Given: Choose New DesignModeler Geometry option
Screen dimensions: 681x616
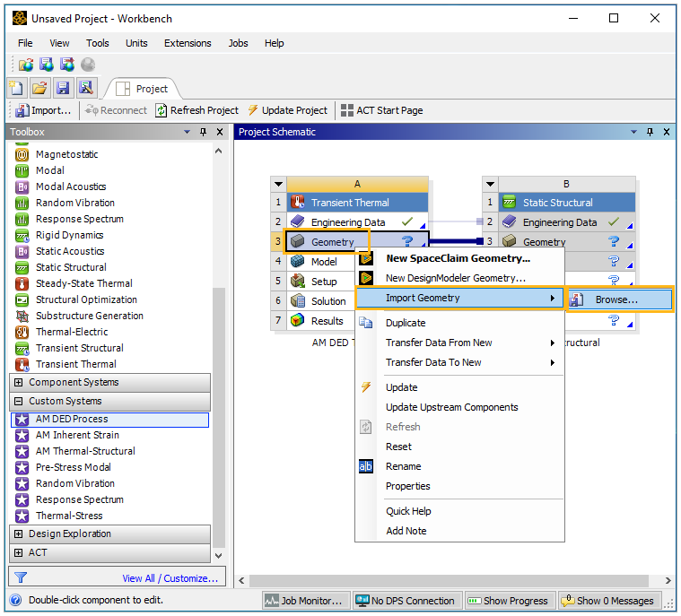Looking at the screenshot, I should coord(459,278).
